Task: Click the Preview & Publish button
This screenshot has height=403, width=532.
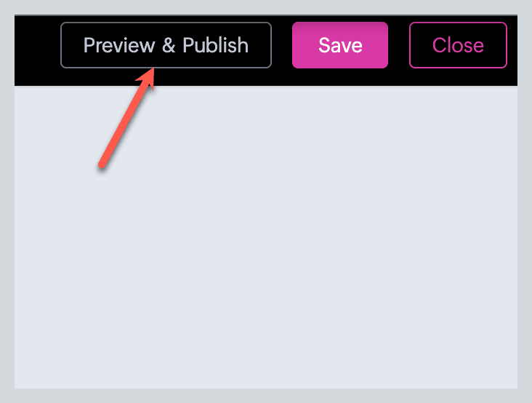Action: point(166,45)
